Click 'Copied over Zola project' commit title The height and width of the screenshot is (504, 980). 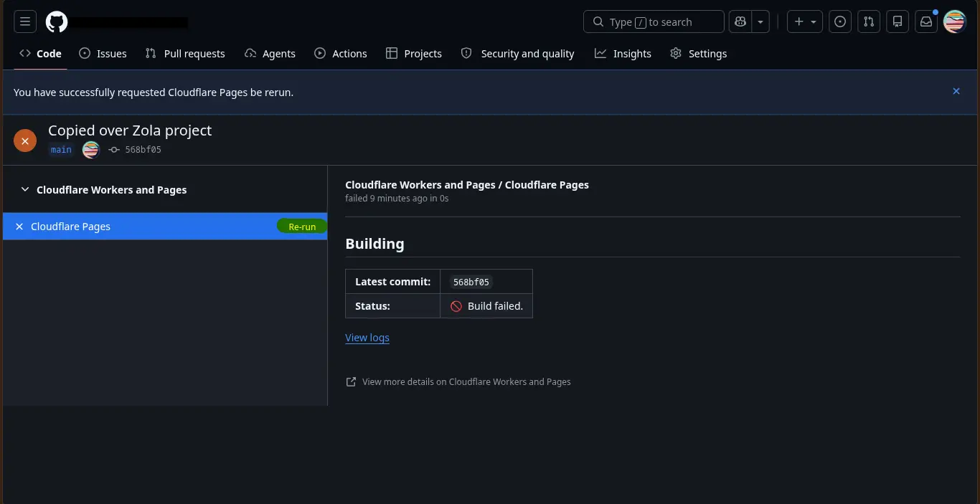coord(130,130)
